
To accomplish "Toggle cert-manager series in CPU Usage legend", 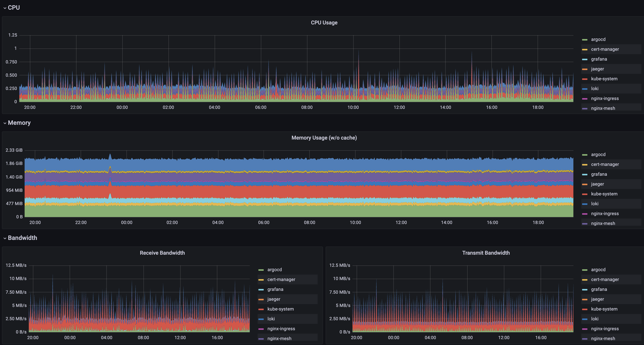I will pyautogui.click(x=605, y=49).
